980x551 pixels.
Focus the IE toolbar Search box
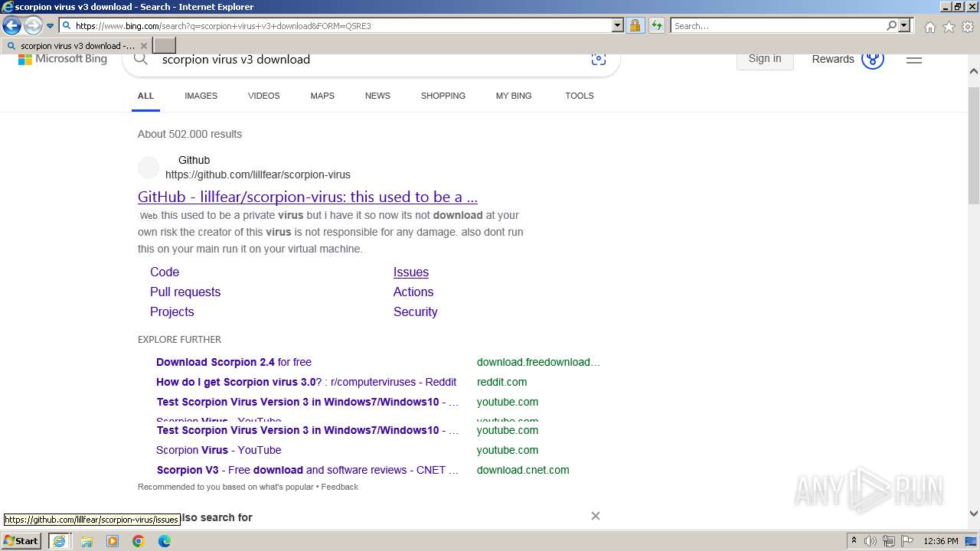[x=778, y=25]
